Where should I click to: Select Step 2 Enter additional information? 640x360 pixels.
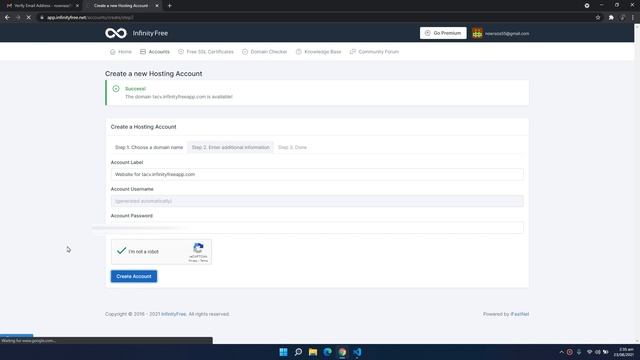(231, 147)
